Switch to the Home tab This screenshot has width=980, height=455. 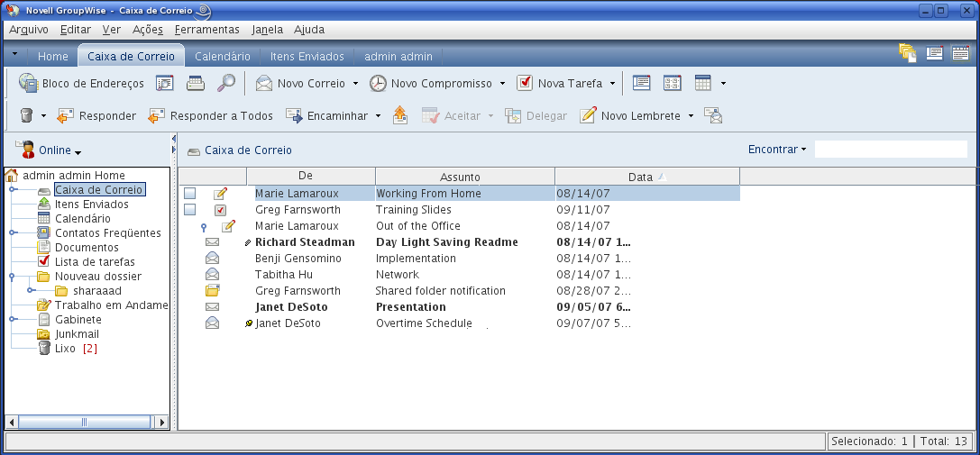coord(52,56)
